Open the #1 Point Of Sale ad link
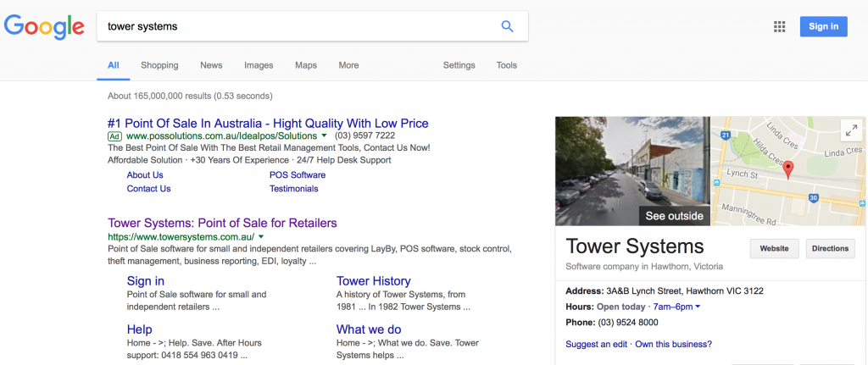 268,123
